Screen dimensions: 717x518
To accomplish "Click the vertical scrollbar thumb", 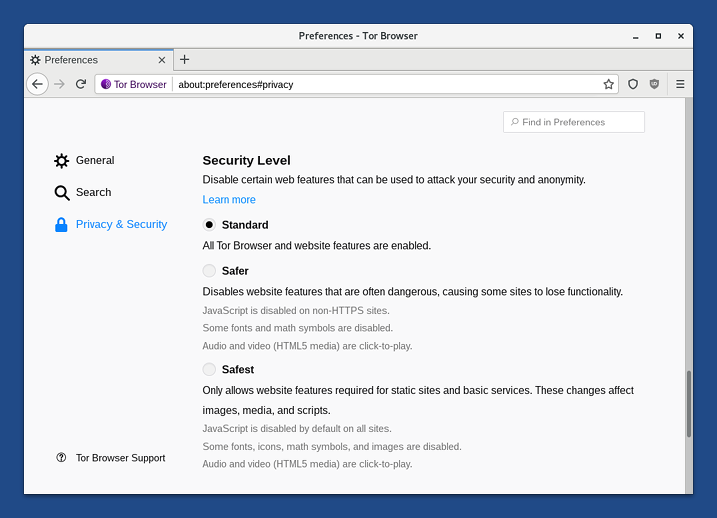I will tap(689, 404).
